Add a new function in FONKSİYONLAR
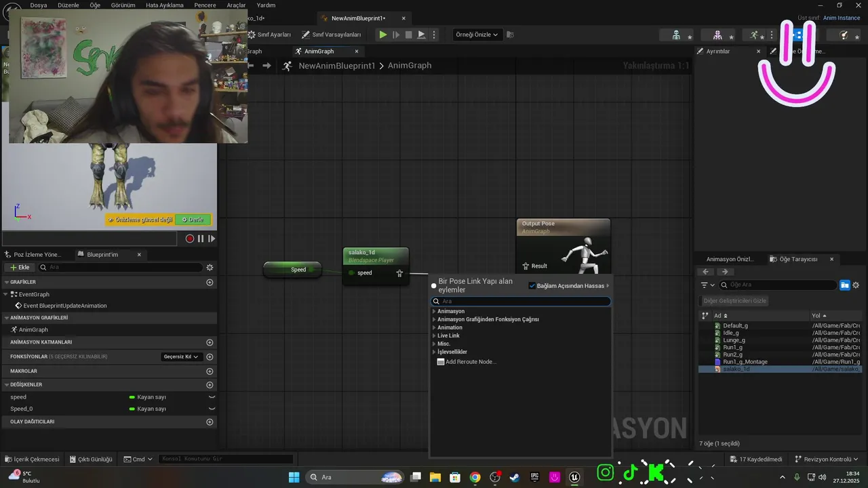The image size is (868, 488). 210,357
